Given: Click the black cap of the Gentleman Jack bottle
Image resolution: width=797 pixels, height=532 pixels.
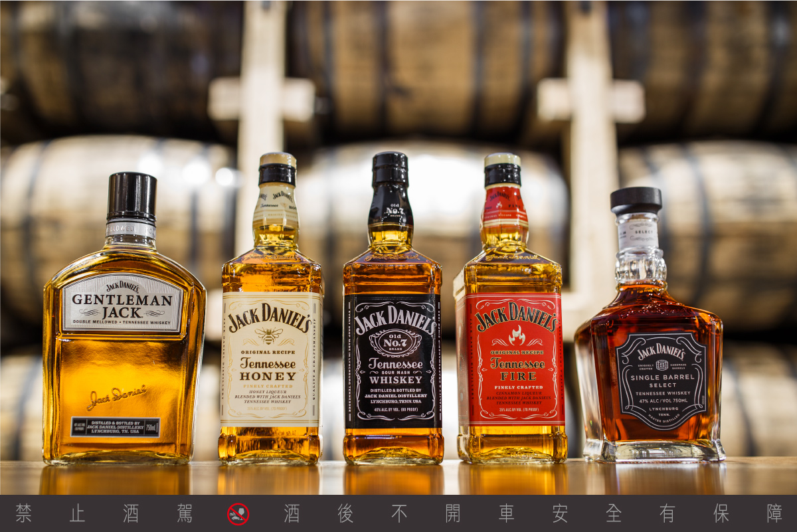Looking at the screenshot, I should click(x=132, y=197).
